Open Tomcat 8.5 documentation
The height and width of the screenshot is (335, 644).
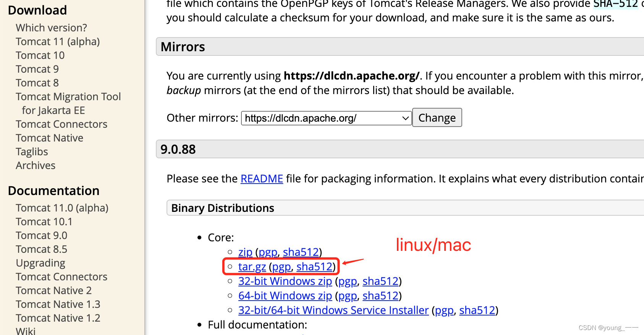42,249
